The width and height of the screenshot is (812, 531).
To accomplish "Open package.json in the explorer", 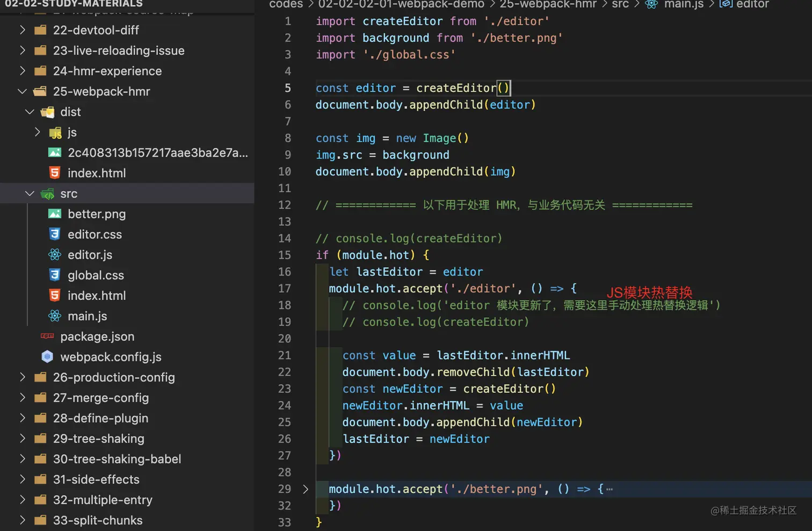I will click(97, 336).
